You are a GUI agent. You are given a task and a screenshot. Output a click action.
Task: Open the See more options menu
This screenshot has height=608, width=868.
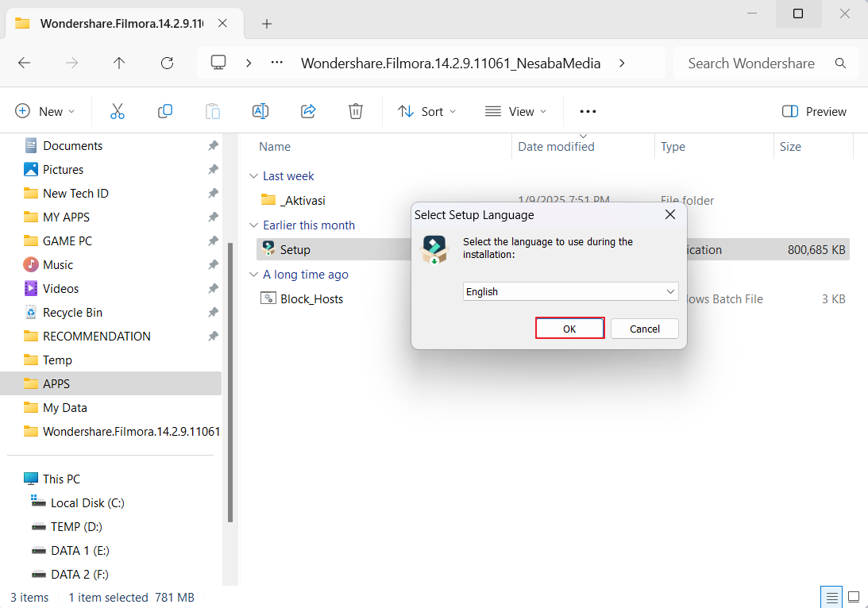pos(588,112)
